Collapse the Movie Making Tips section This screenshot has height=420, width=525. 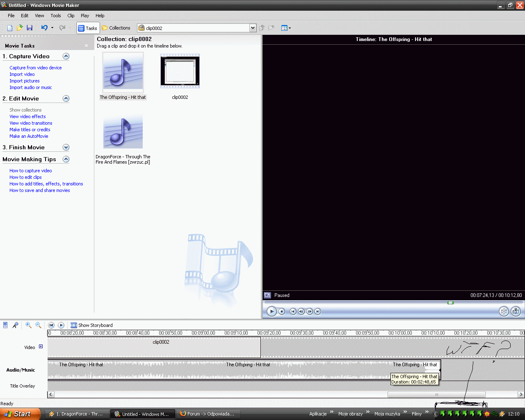(x=66, y=159)
